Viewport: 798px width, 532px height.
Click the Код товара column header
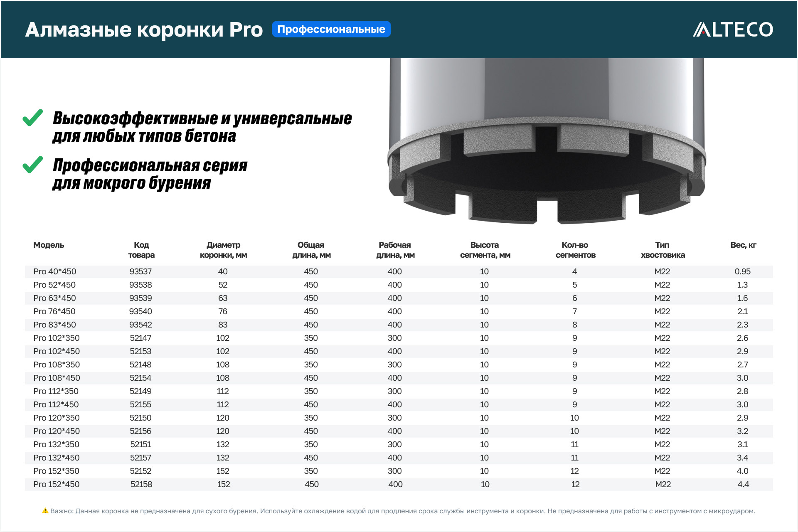(141, 250)
